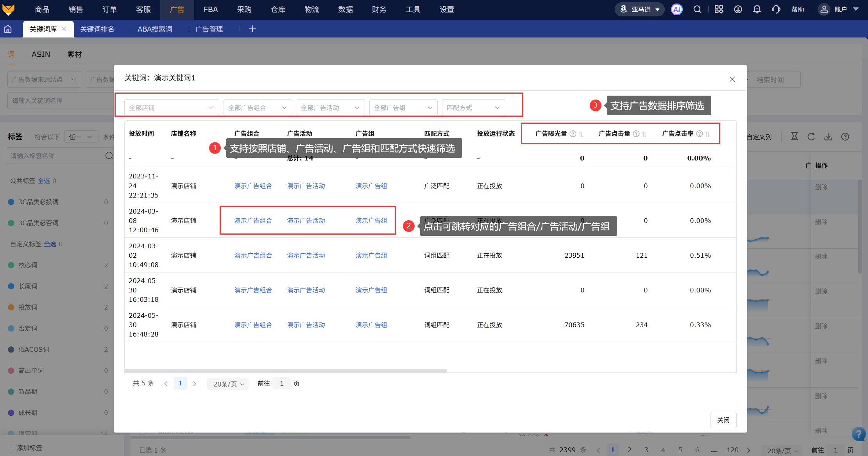Viewport: 868px width, 456px height.
Task: Toggle sort order on 广告点击量 column
Action: [644, 134]
